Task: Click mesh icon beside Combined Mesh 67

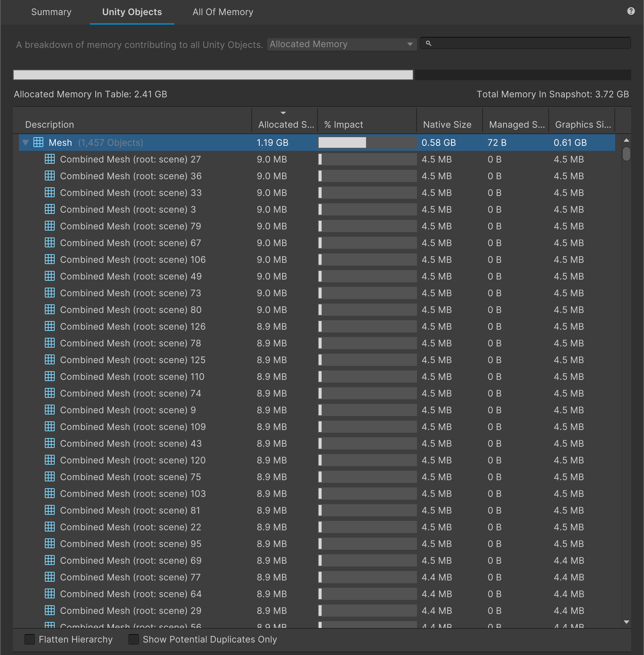Action: (50, 243)
